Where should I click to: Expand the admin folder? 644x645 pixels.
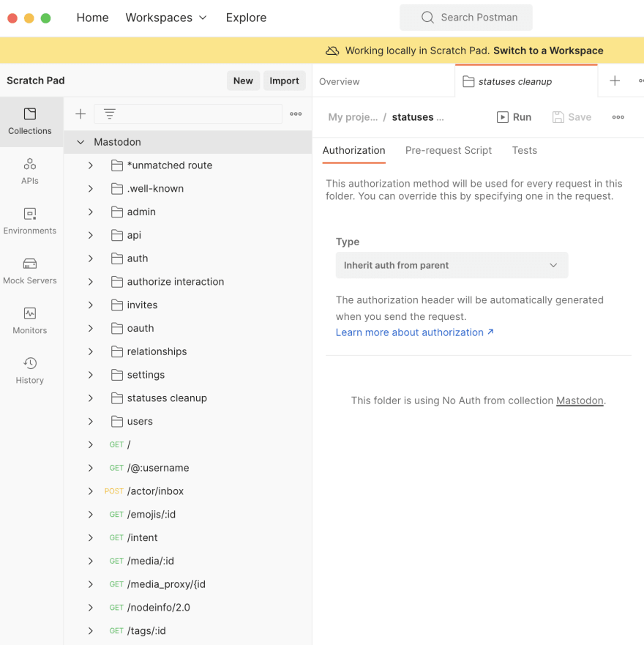pos(91,212)
